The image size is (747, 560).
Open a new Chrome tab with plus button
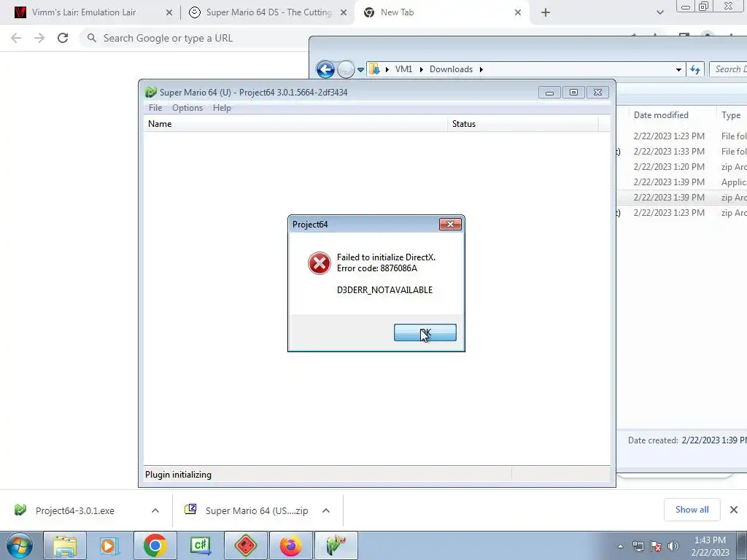[546, 13]
